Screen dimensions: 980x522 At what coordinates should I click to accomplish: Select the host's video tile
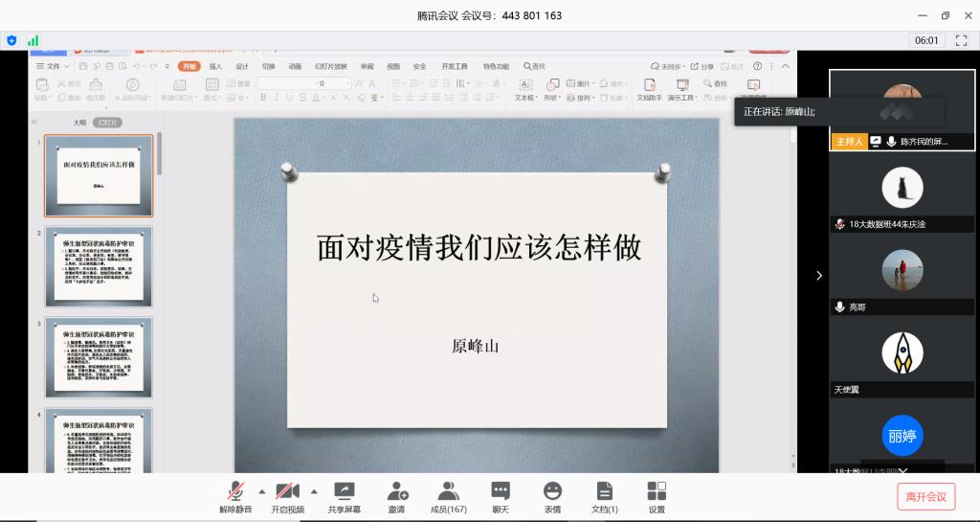pos(902,109)
